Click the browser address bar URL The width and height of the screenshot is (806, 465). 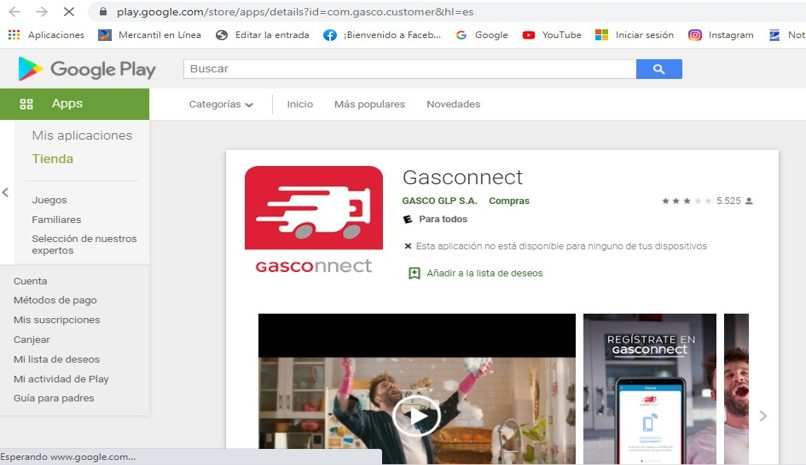[x=295, y=11]
